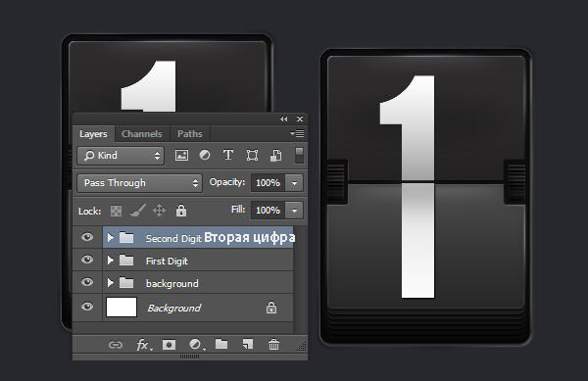The image size is (588, 381).
Task: Click the First Digit folder icon
Action: pos(126,261)
